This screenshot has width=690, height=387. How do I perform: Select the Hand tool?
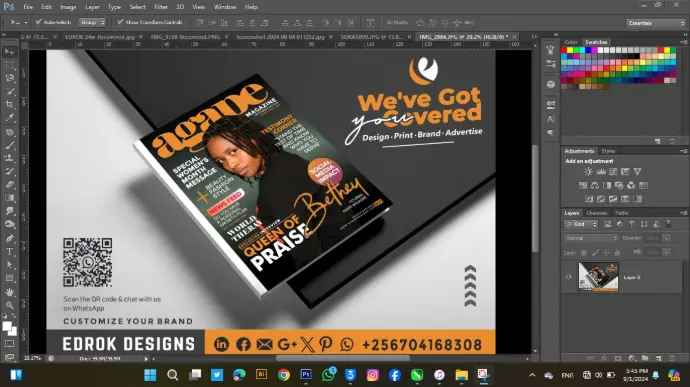(x=9, y=291)
